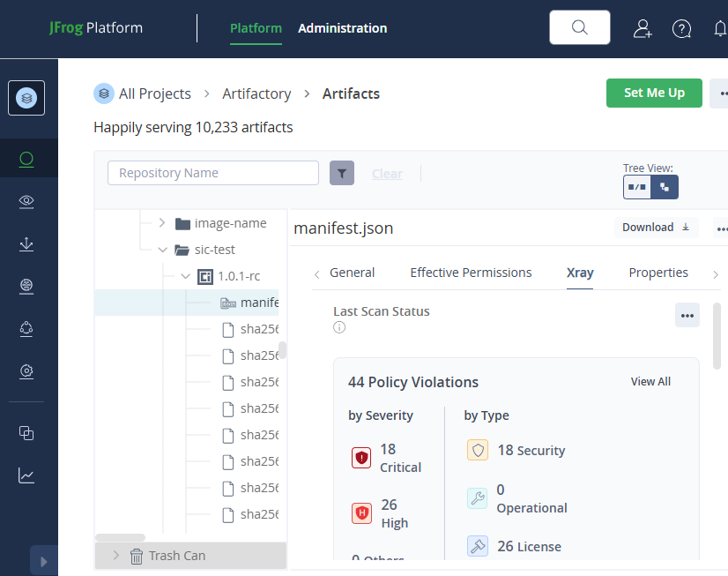Collapse the 1.0.1-rc tree node
728x576 pixels.
coord(185,276)
